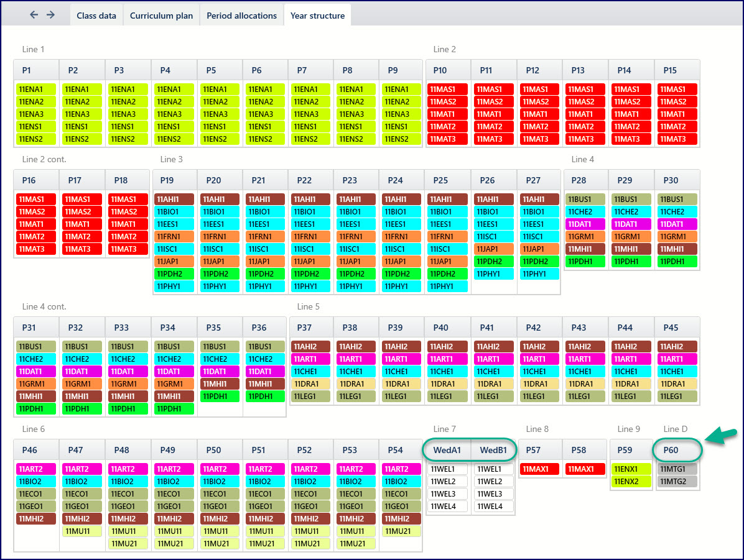The height and width of the screenshot is (560, 744).
Task: Select the Period allocations tab
Action: click(241, 16)
